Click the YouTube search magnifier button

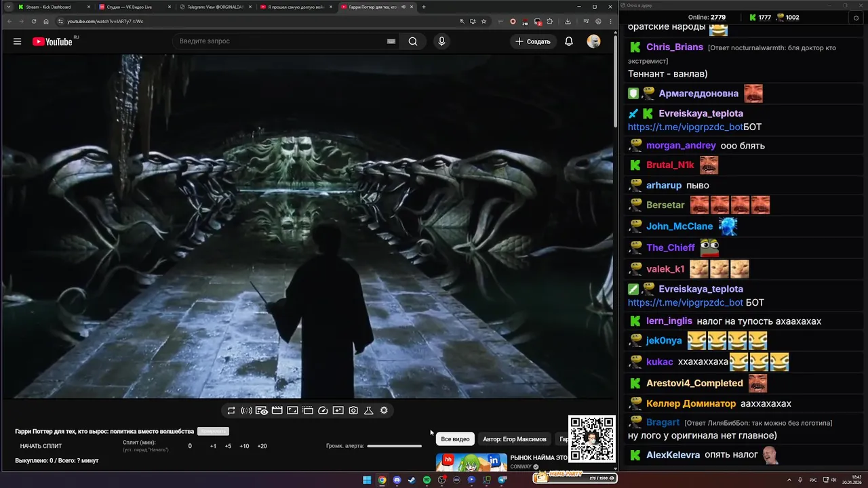coord(413,41)
